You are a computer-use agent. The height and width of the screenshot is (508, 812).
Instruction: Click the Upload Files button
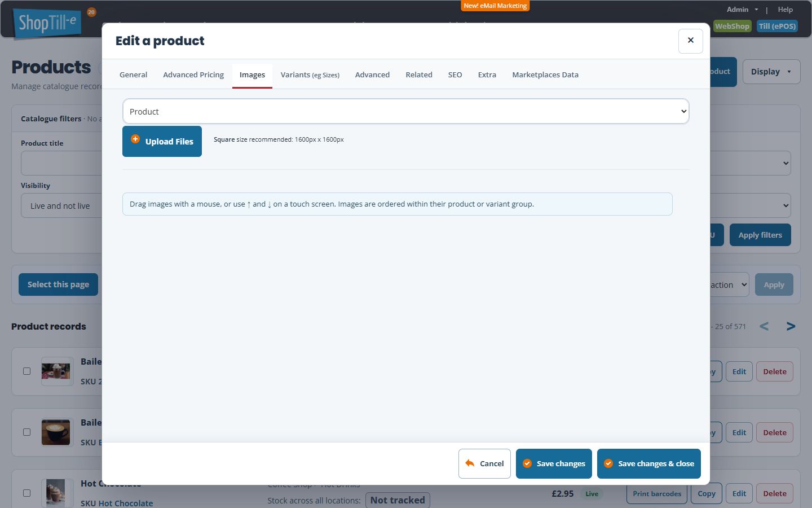[x=162, y=141]
